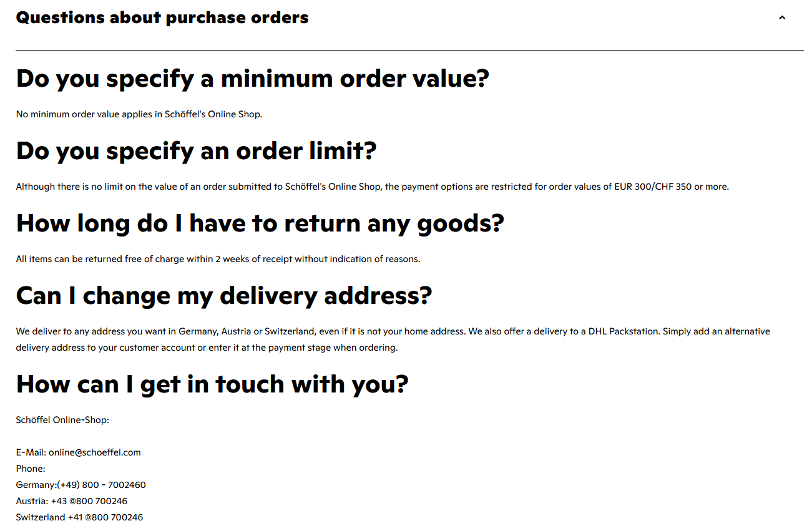Image resolution: width=812 pixels, height=531 pixels.
Task: Click "delivery address to your customer account" line
Action: [x=207, y=348]
